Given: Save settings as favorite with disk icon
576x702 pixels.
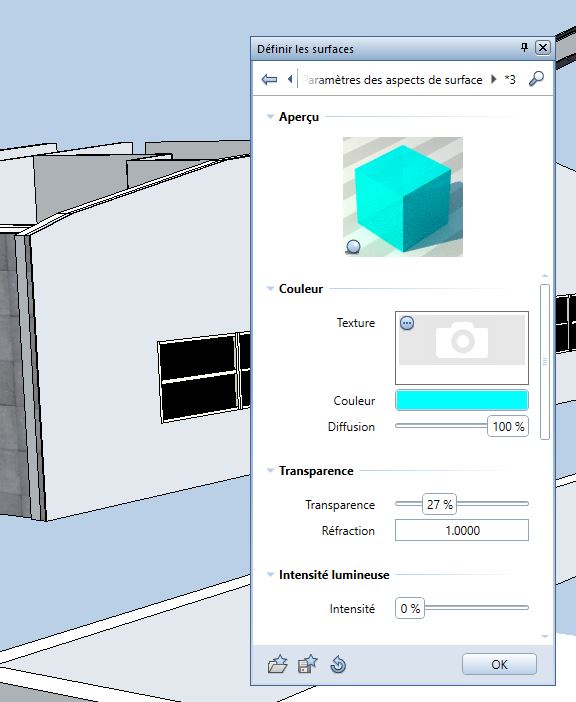Looking at the screenshot, I should [307, 664].
